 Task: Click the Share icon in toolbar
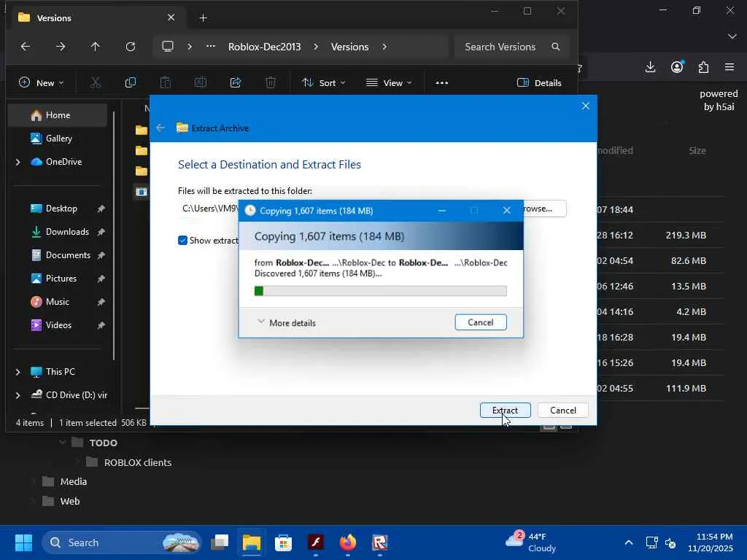tap(236, 83)
